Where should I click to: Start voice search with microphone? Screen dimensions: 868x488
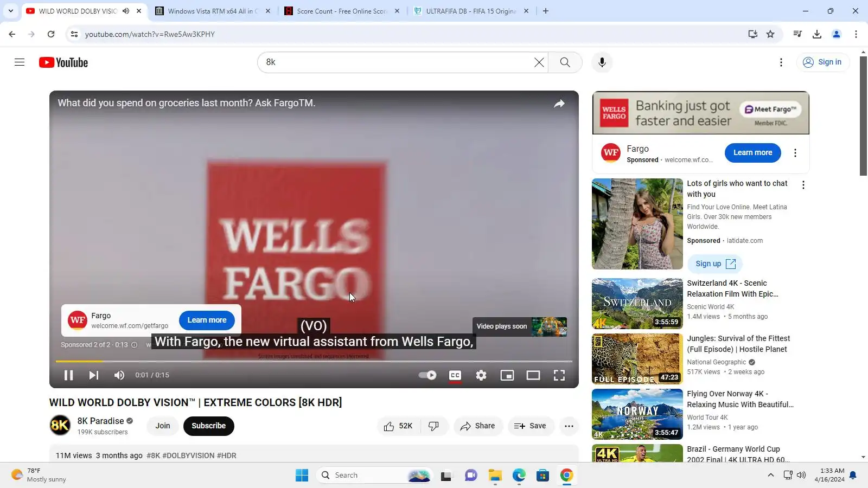point(602,62)
